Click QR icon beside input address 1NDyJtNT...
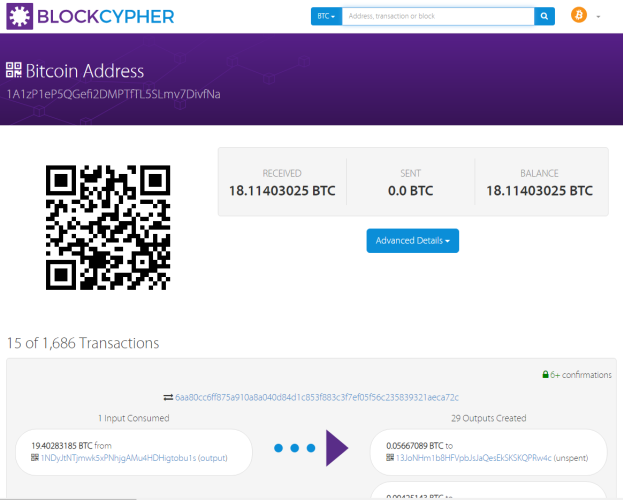 (x=35, y=457)
